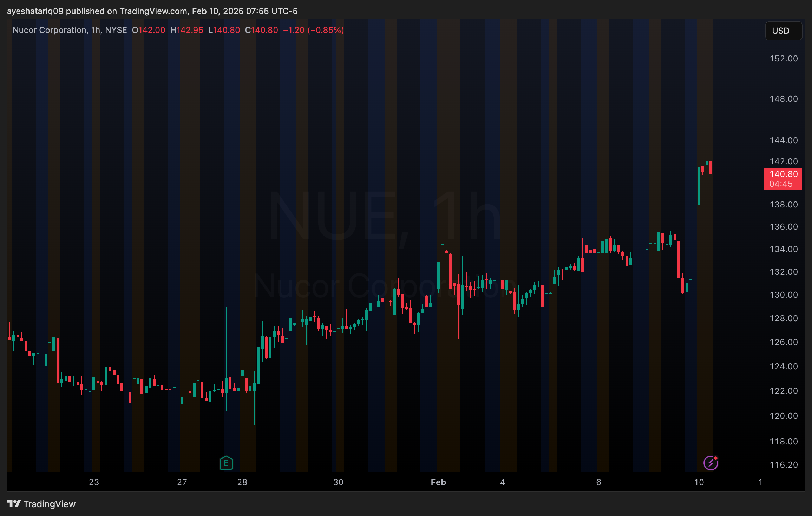This screenshot has width=812, height=516.
Task: Click the 23 date label on time axis
Action: pos(94,482)
